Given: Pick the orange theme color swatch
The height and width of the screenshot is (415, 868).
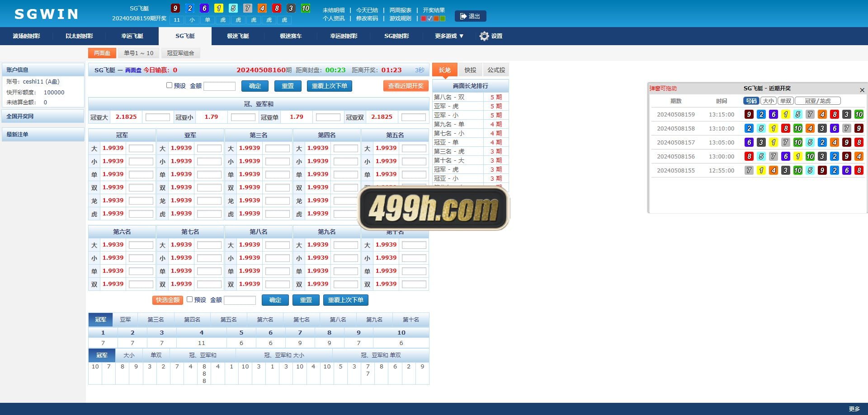Looking at the screenshot, I should tap(436, 19).
